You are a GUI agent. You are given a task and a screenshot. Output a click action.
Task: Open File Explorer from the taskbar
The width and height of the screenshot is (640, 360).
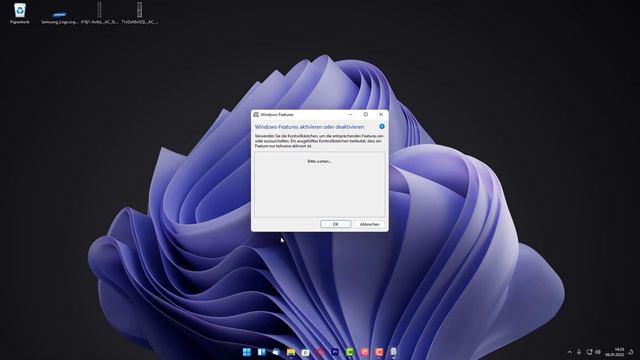tap(291, 352)
